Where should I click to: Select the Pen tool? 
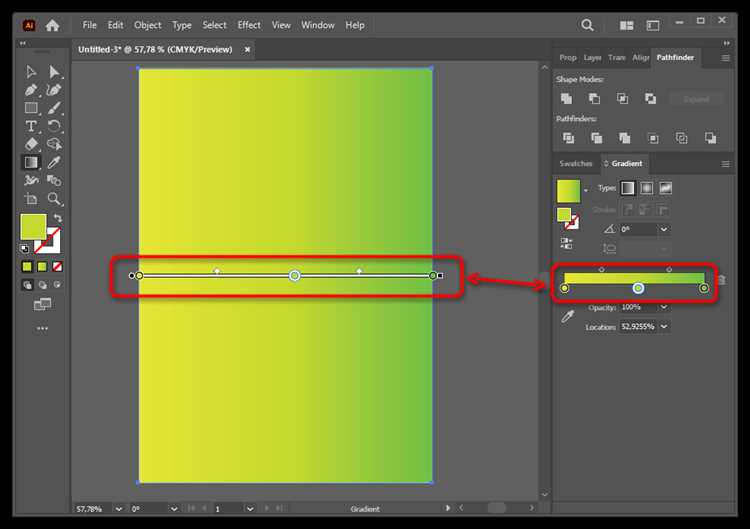(x=31, y=90)
